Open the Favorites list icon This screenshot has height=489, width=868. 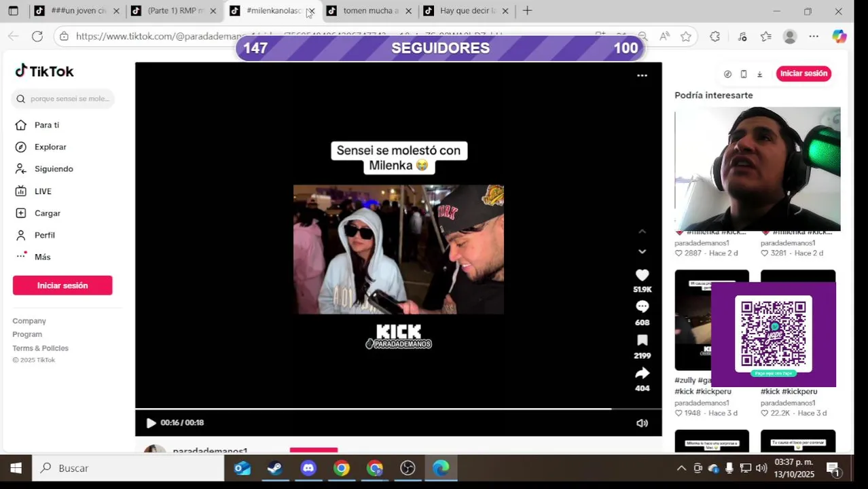click(x=766, y=36)
